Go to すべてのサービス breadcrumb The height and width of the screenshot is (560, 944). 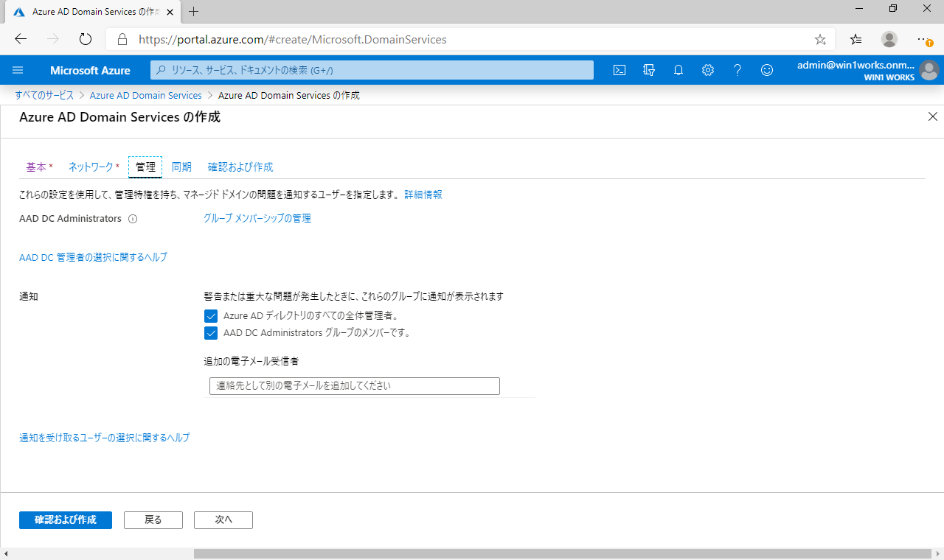coord(44,96)
